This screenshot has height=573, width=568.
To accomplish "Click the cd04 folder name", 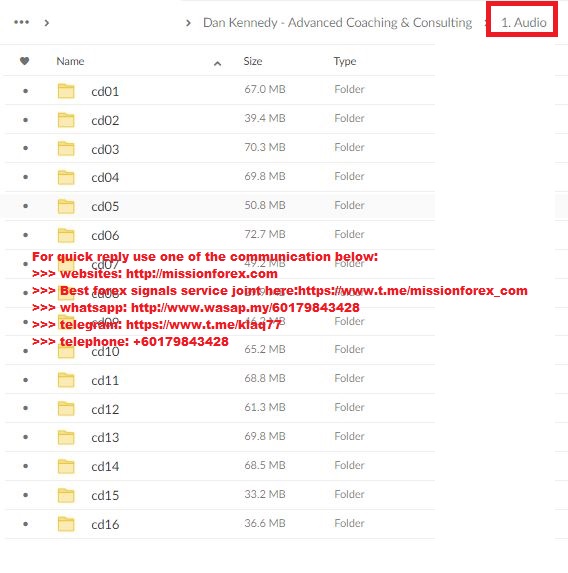I will [105, 178].
